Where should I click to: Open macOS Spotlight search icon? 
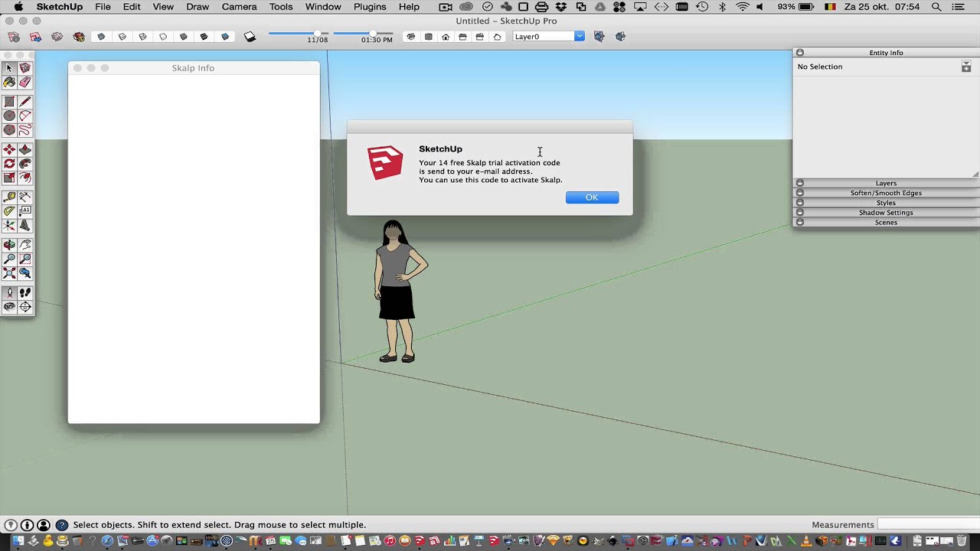(936, 7)
